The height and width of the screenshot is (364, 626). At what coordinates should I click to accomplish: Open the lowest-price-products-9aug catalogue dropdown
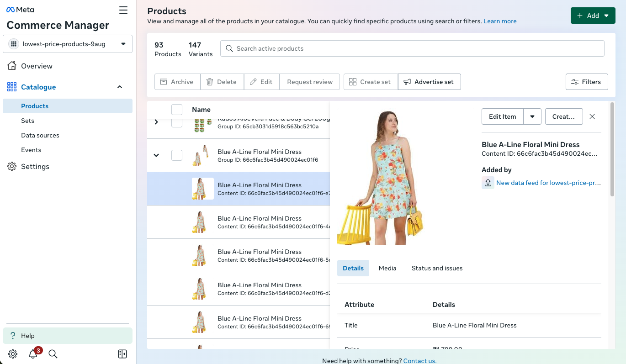[x=68, y=44]
